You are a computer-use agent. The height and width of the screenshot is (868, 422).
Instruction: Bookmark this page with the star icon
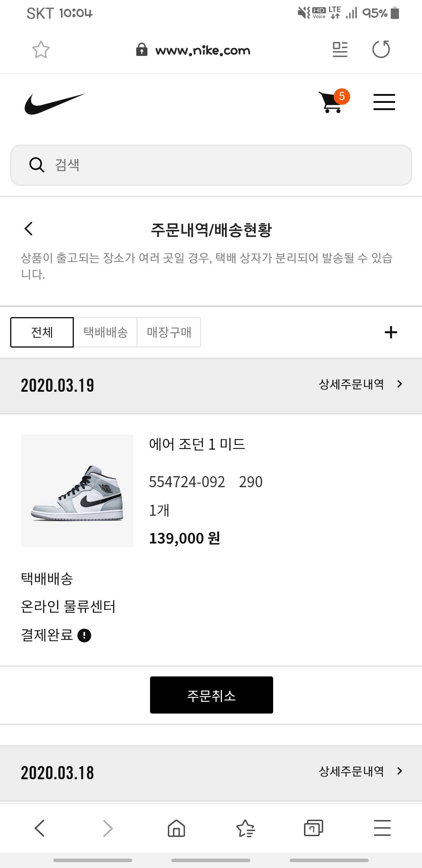pyautogui.click(x=41, y=50)
